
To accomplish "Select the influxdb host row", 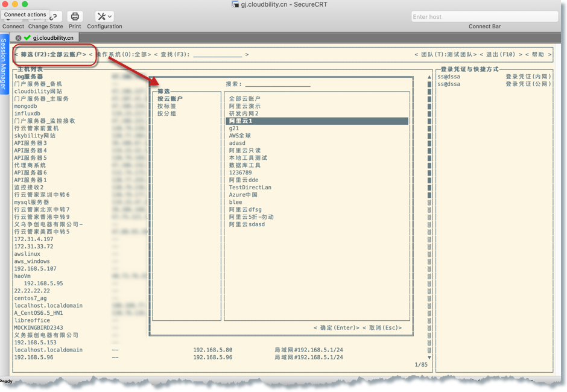I will click(x=27, y=113).
